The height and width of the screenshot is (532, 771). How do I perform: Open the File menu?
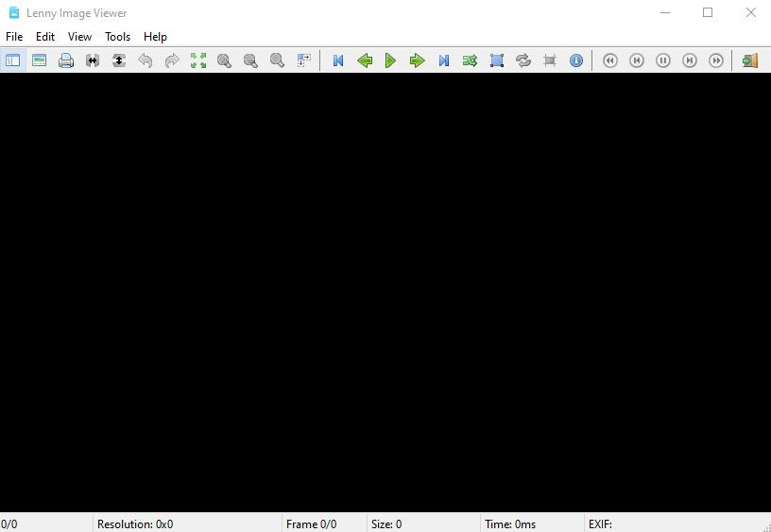14,37
